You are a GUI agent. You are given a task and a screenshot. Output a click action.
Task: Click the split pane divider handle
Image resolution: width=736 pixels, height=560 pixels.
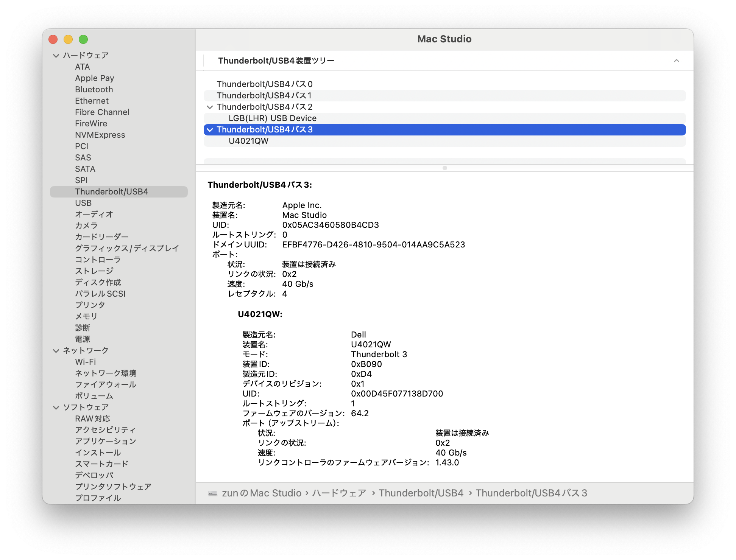pyautogui.click(x=444, y=168)
